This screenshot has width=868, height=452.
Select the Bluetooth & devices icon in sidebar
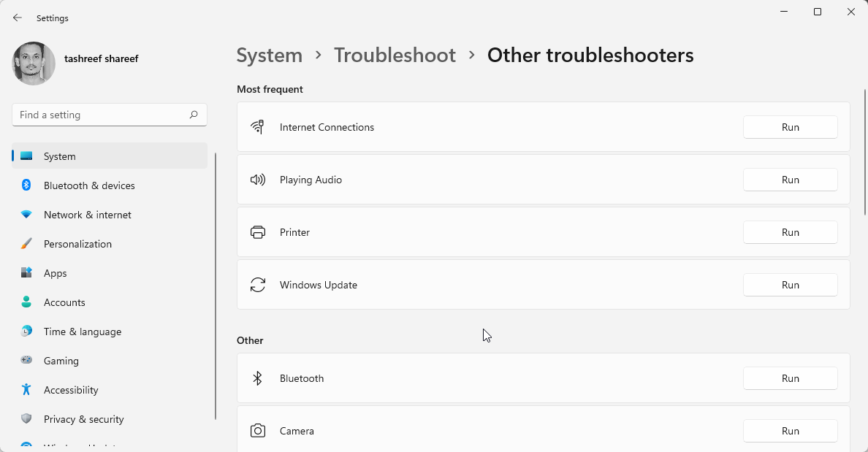(x=26, y=185)
